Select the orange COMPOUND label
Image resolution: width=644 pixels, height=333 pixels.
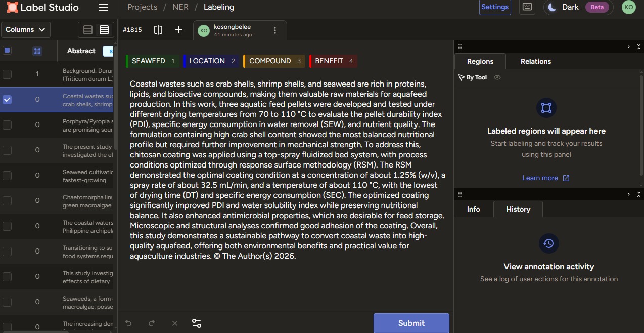click(274, 61)
